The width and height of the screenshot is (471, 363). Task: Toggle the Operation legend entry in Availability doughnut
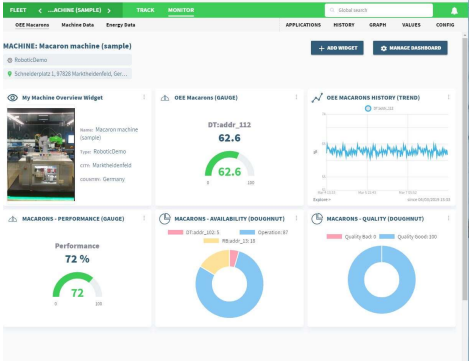[x=264, y=233]
